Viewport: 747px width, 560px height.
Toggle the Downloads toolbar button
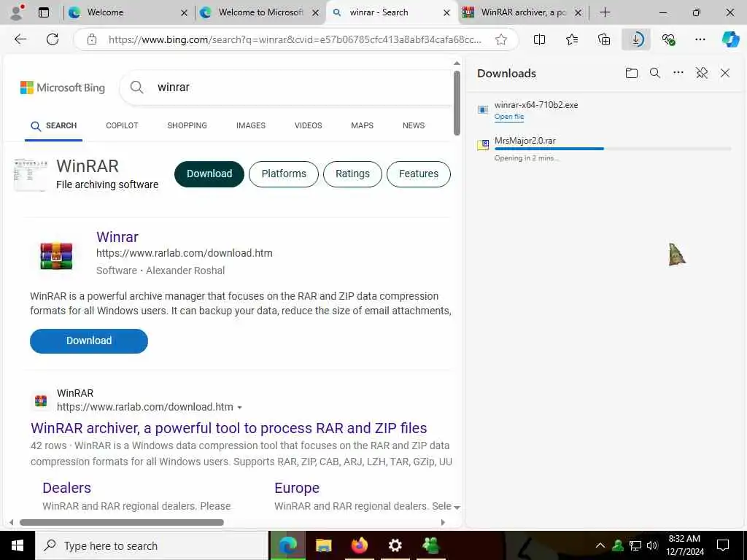pyautogui.click(x=636, y=39)
